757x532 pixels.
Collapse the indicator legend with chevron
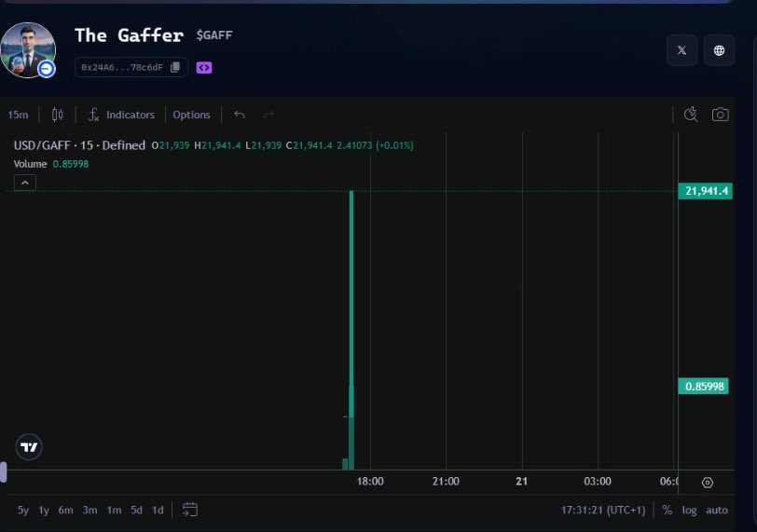pos(25,183)
